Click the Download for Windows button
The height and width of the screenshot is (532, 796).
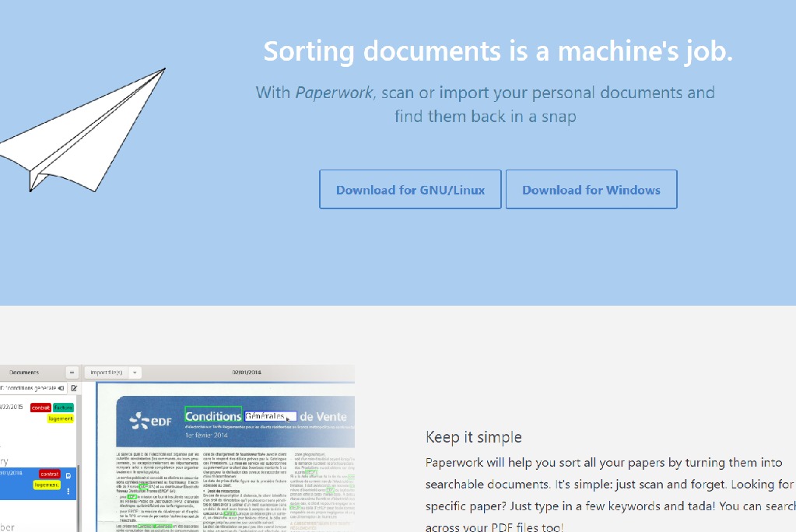pyautogui.click(x=591, y=189)
